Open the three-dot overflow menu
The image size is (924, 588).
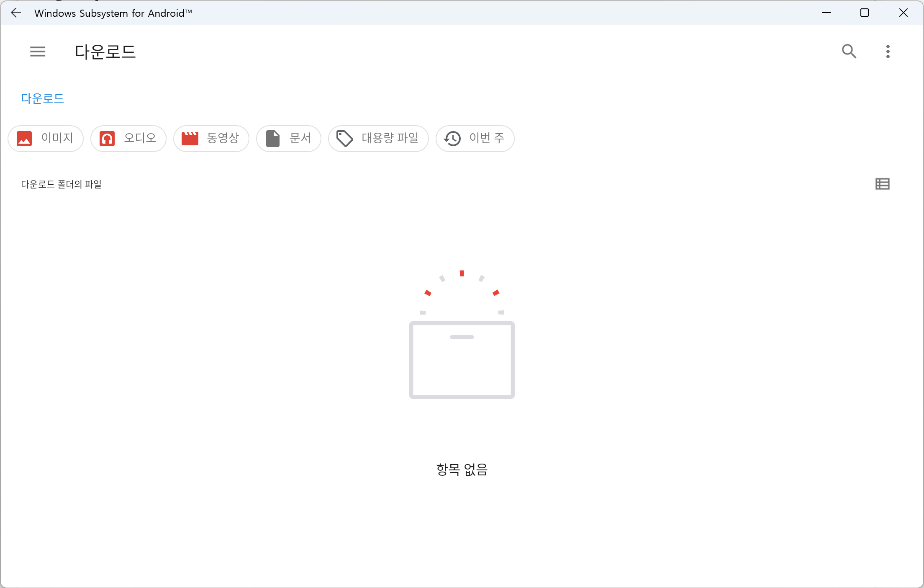tap(888, 52)
